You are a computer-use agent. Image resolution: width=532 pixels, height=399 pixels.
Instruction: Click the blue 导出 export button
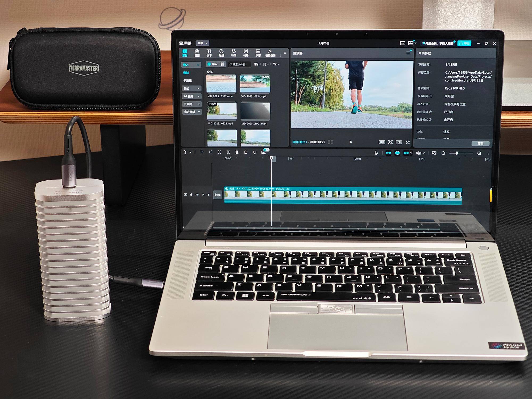click(x=464, y=43)
